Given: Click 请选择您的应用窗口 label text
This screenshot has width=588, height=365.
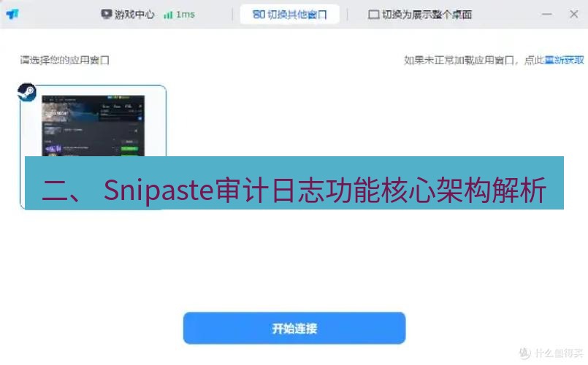Looking at the screenshot, I should 64,60.
